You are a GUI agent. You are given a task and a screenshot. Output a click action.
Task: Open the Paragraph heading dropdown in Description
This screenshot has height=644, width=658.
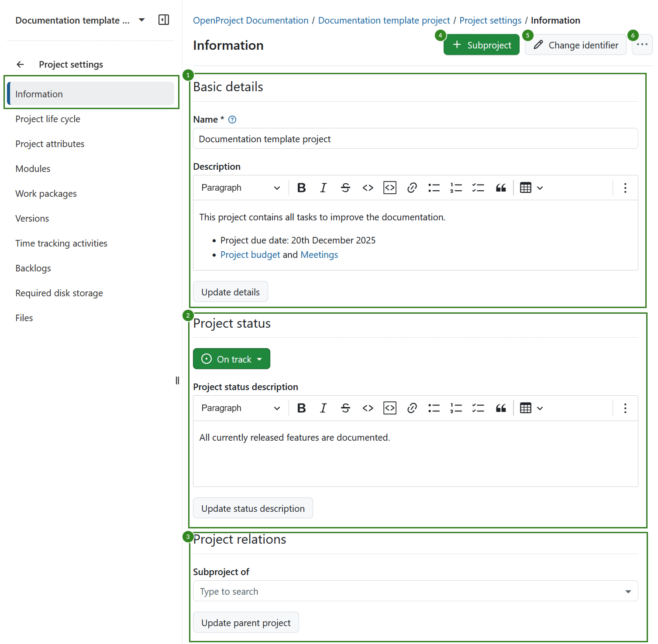pyautogui.click(x=240, y=188)
